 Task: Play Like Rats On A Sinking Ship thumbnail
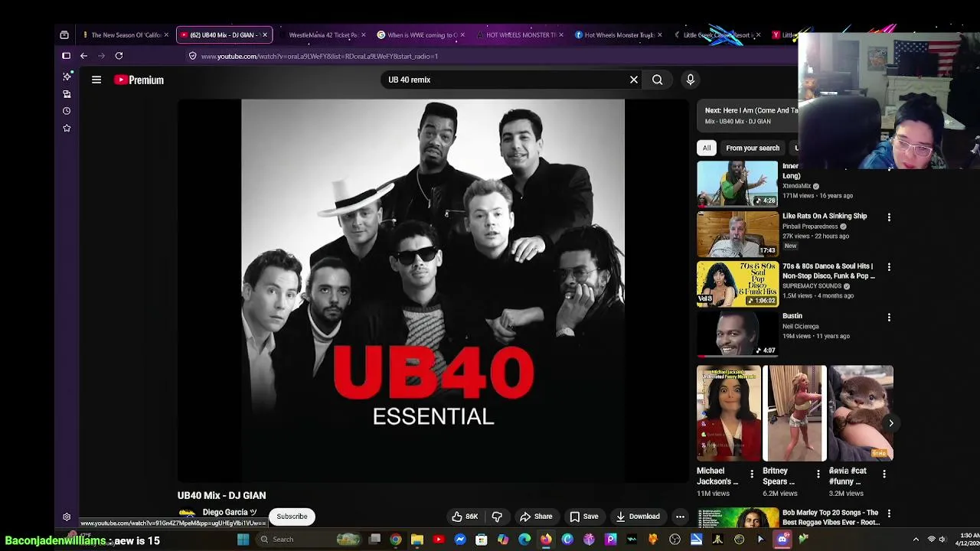point(737,233)
